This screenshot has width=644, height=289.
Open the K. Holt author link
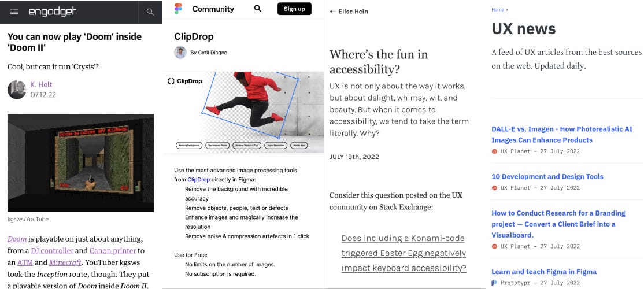41,84
